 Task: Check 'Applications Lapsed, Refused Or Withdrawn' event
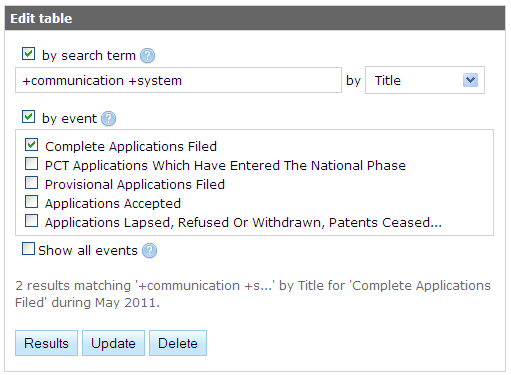coord(31,221)
